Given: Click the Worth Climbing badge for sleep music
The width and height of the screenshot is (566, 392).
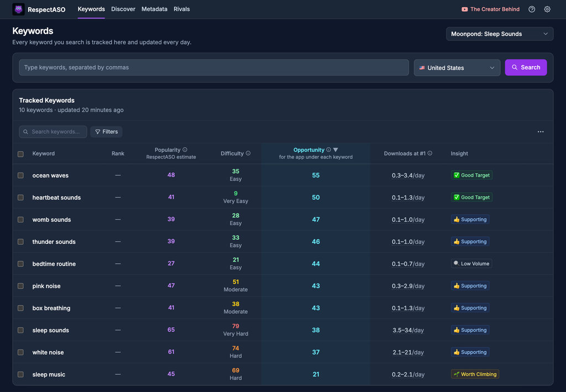Looking at the screenshot, I should [475, 374].
